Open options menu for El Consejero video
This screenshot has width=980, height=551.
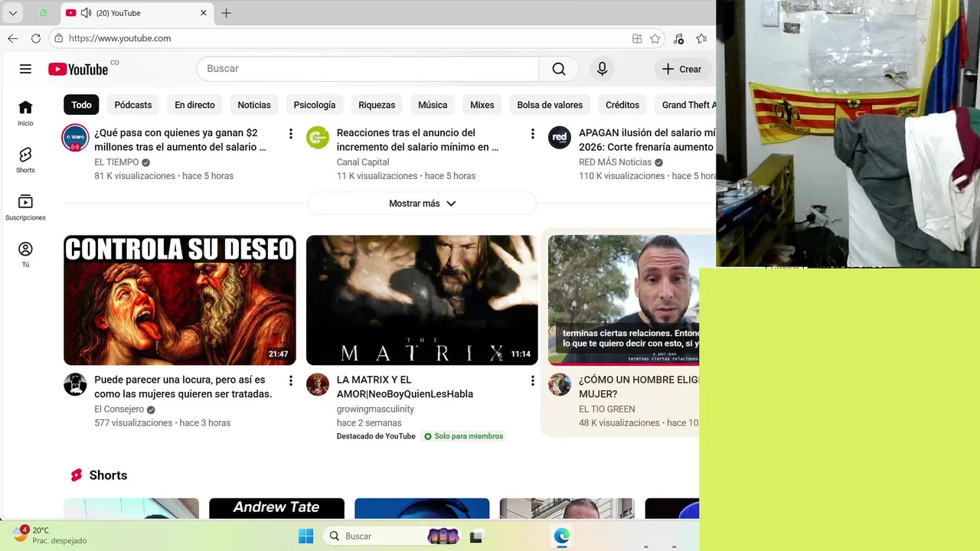[x=290, y=380]
